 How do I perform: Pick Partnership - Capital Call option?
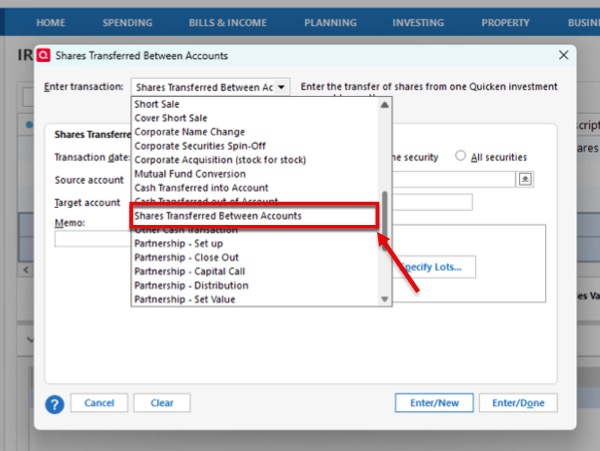(189, 272)
